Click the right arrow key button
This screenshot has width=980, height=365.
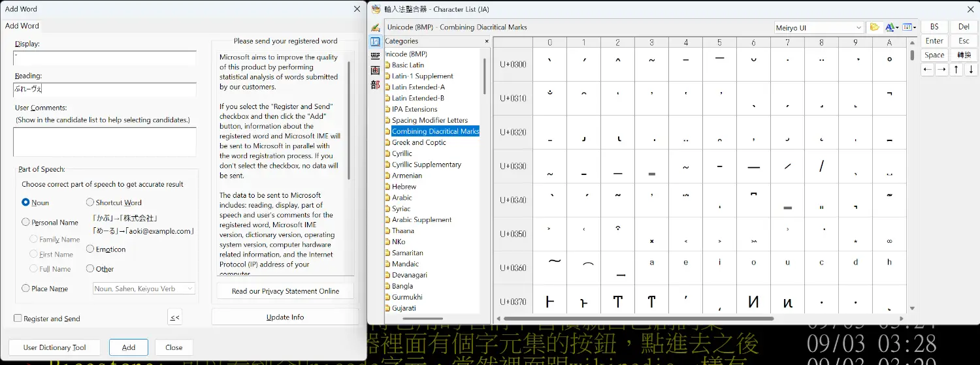(x=941, y=69)
